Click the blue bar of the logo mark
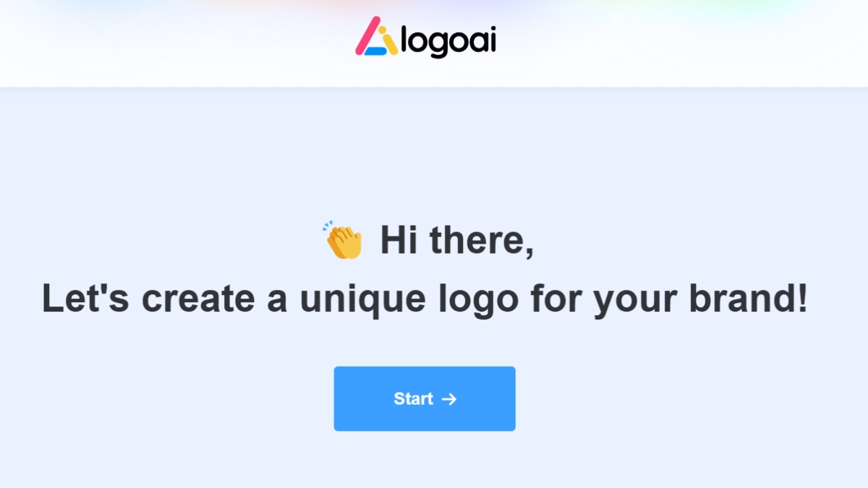The width and height of the screenshot is (868, 488). (x=375, y=51)
